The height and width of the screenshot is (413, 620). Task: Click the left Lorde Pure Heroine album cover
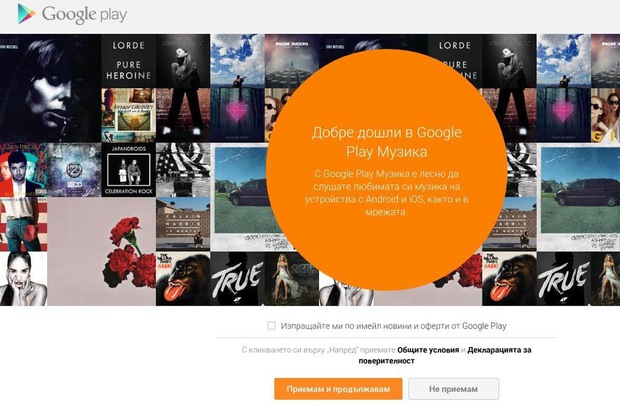coord(129,61)
